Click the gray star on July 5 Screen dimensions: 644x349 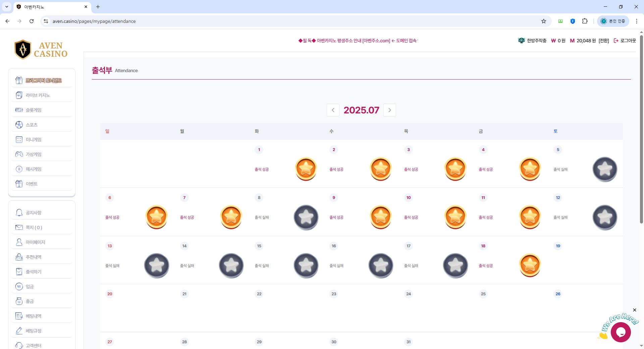(x=605, y=169)
